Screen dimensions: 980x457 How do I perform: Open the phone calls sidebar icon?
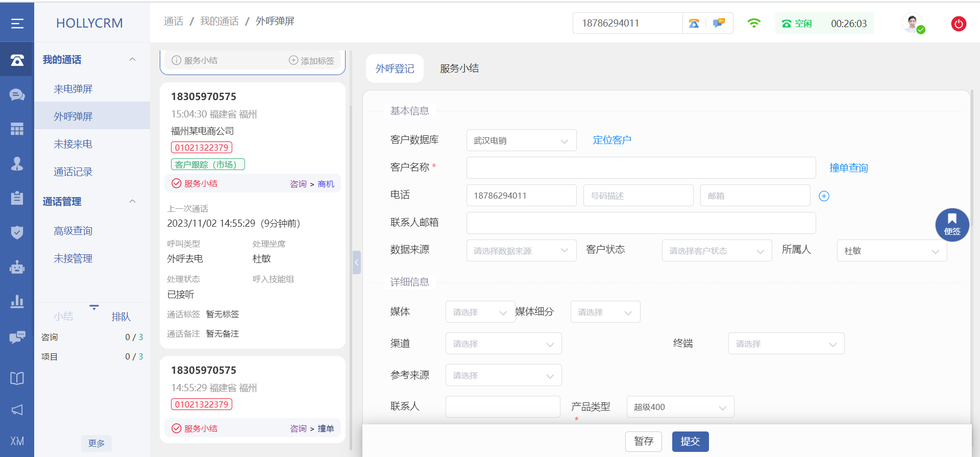point(17,60)
